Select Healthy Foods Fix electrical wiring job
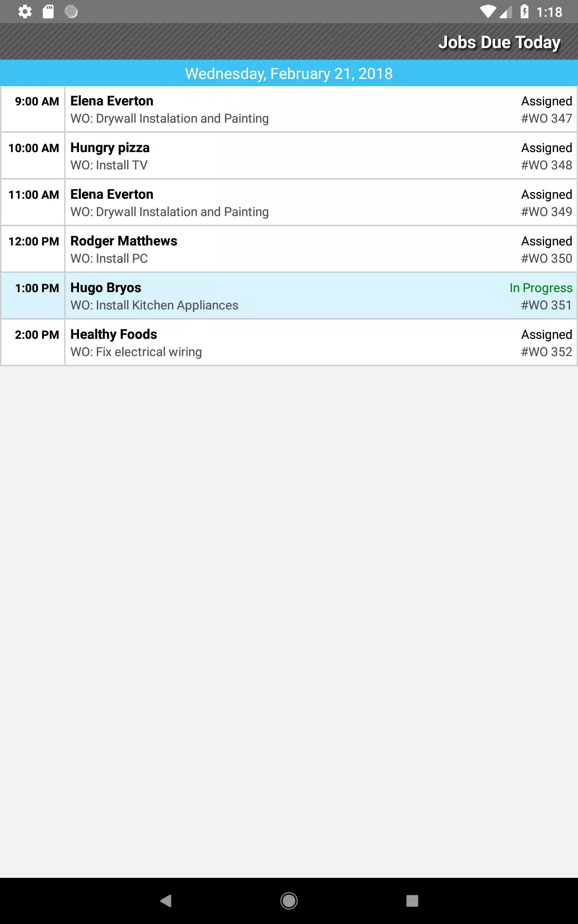Viewport: 578px width, 924px height. [x=289, y=343]
